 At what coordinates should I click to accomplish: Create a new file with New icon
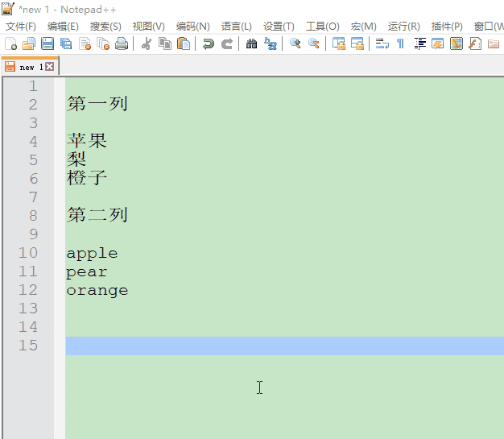pyautogui.click(x=11, y=43)
